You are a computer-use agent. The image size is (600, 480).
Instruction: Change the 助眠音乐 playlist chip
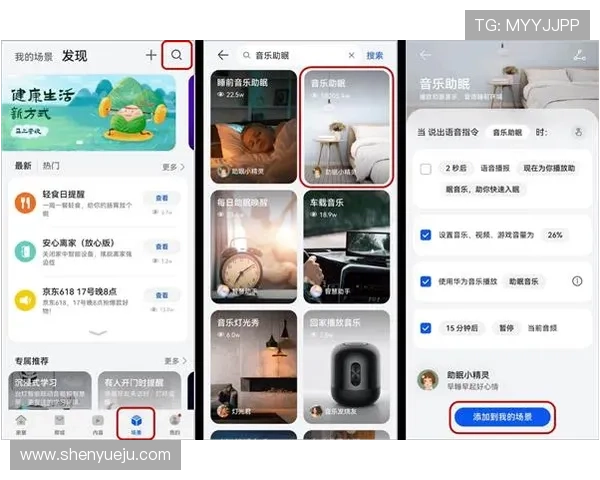523,281
